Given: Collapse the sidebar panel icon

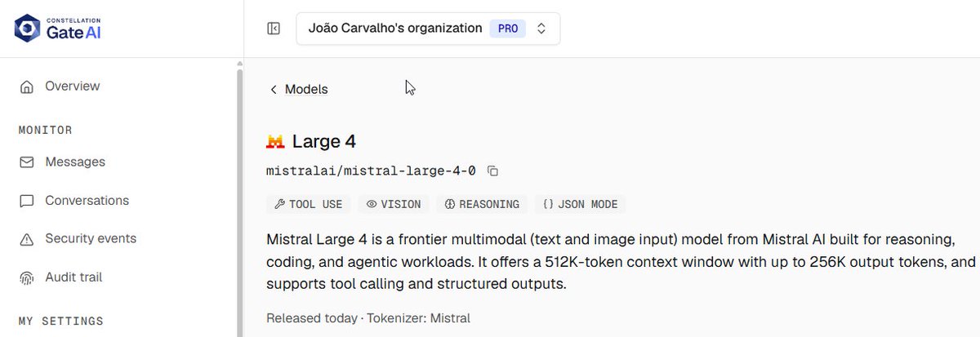Looking at the screenshot, I should [x=274, y=29].
